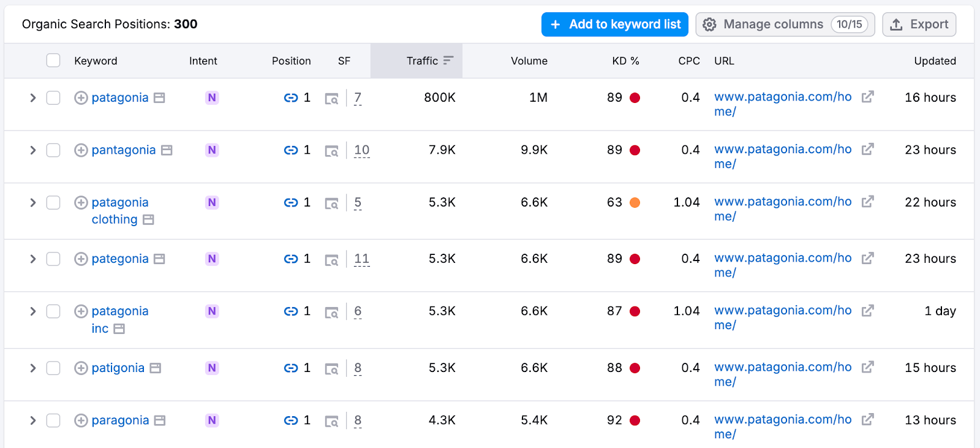Check the box for paragonia row

point(53,420)
